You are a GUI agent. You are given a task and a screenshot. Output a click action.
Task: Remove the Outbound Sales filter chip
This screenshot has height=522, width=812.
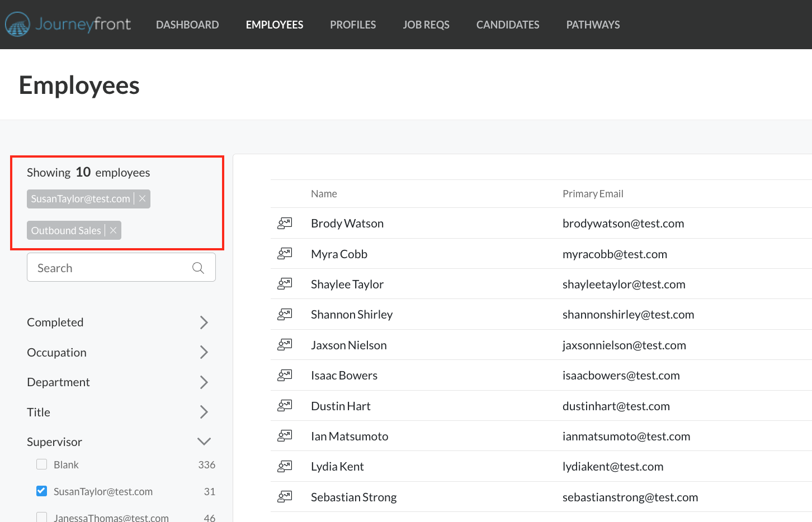point(113,230)
